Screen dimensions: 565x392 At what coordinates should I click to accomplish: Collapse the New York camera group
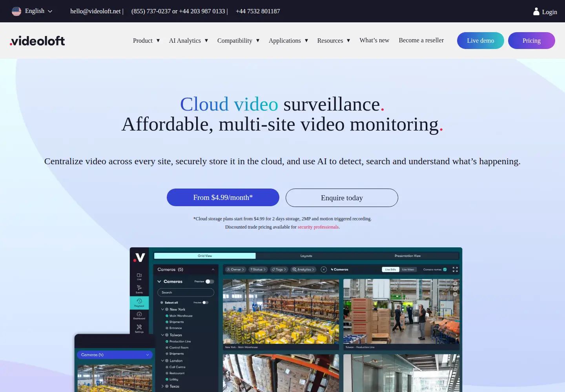tap(162, 309)
